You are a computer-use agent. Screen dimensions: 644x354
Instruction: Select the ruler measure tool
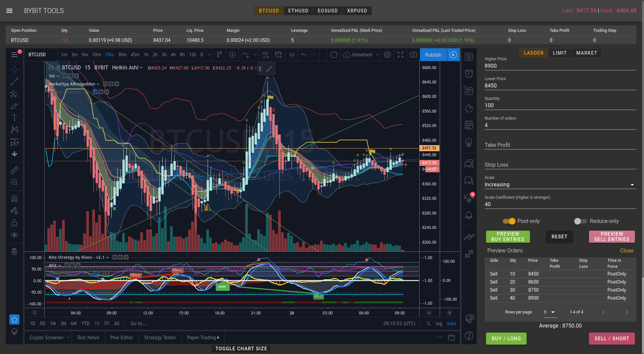[x=14, y=170]
